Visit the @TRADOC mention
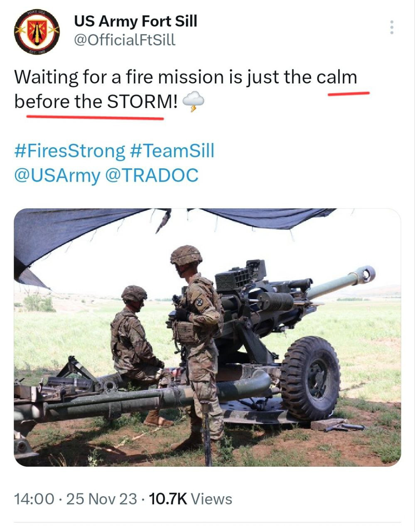Viewport: 415px width, 532px height. point(152,175)
